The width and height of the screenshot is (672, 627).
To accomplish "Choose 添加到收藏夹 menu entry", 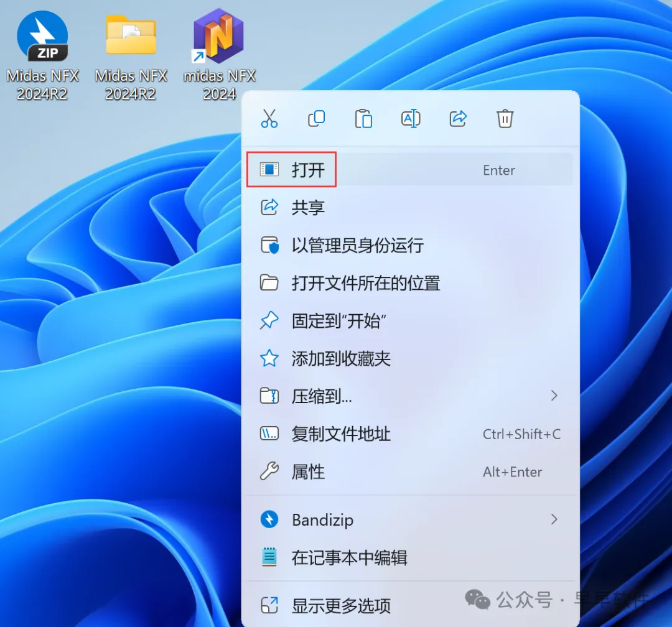I will pyautogui.click(x=409, y=358).
